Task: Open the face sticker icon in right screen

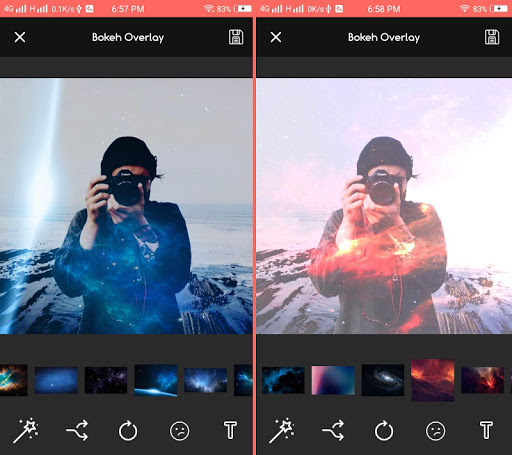Action: [x=435, y=431]
